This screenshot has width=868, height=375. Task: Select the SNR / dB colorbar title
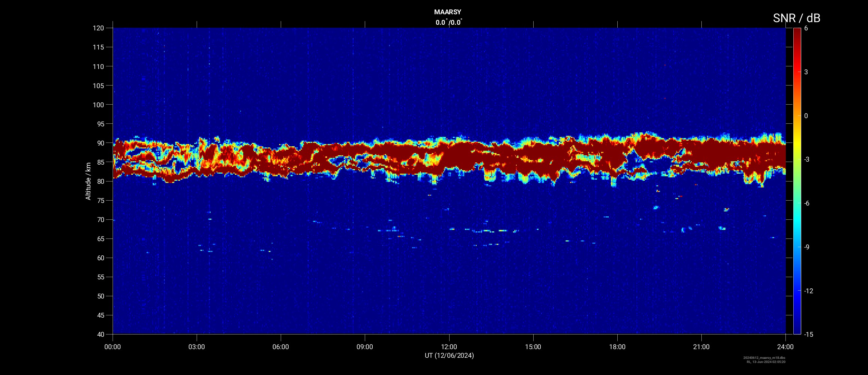click(x=797, y=18)
